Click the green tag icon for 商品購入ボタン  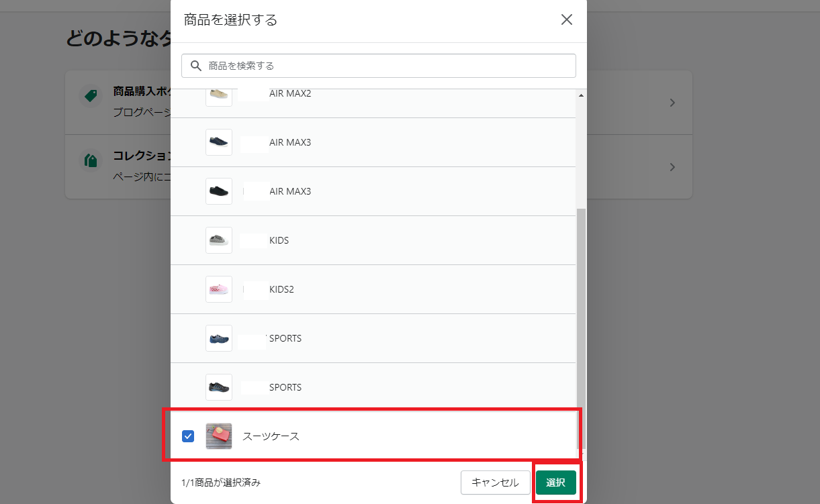(x=89, y=95)
